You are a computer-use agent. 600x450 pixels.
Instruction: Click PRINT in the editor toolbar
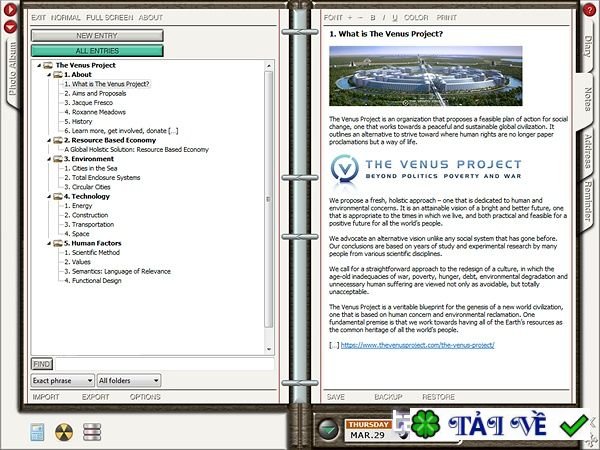447,18
